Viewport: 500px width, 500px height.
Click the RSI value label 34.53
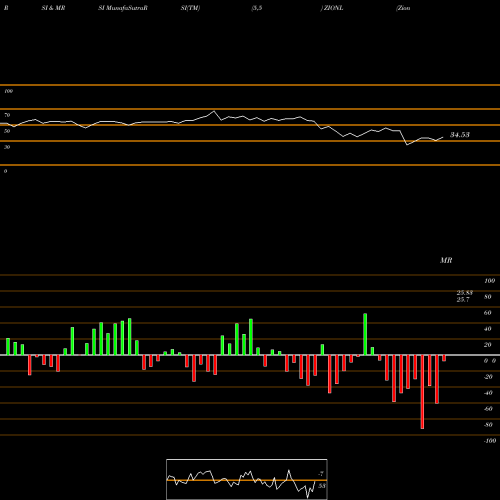(x=460, y=135)
